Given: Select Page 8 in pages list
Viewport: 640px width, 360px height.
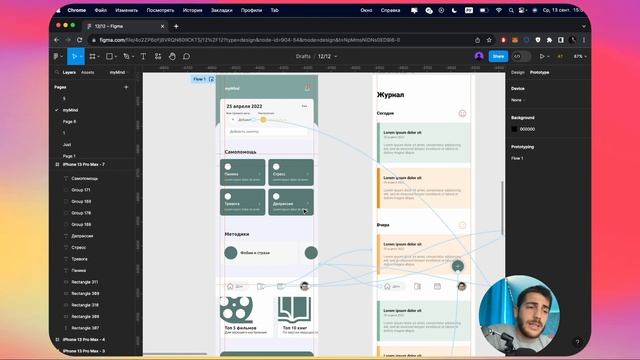Looking at the screenshot, I should coord(69,122).
